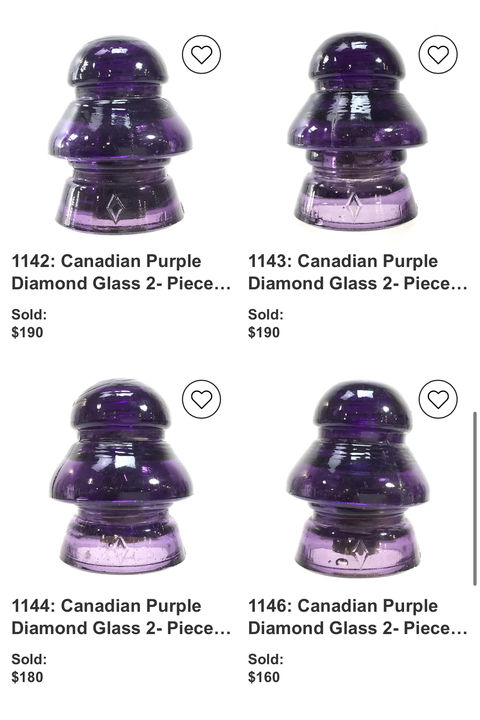
Task: Open the lot 1144 insulator thumbnail
Action: point(121,476)
